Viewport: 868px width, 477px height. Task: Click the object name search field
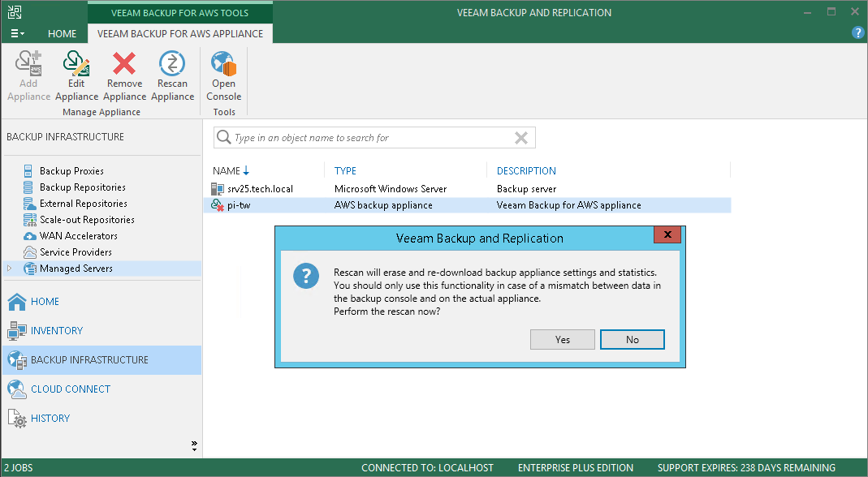click(374, 138)
